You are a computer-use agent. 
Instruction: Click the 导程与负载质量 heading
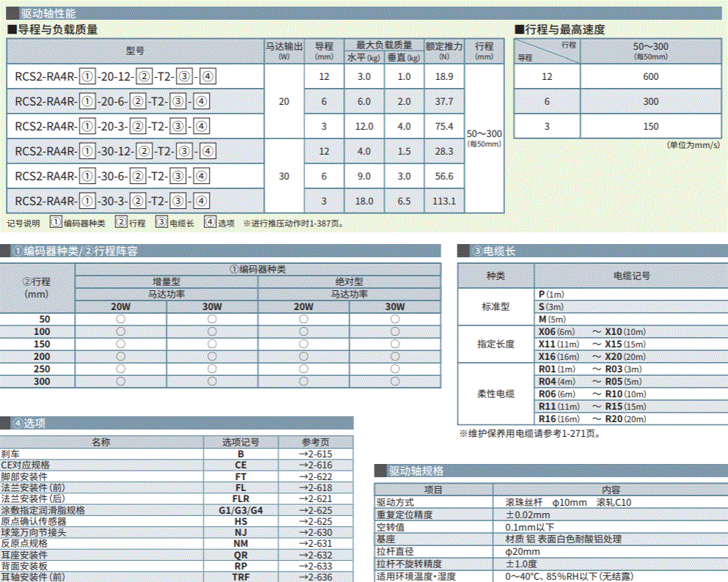point(53,30)
